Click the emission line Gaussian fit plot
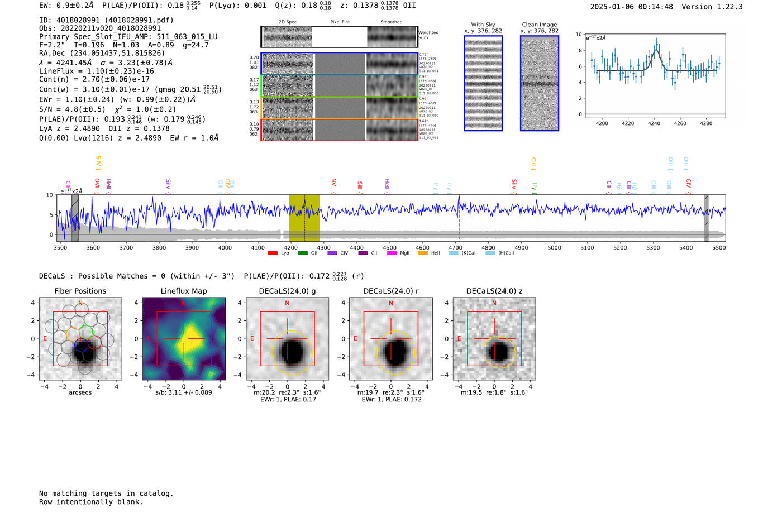Viewport: 782px width, 532px height. [655, 76]
